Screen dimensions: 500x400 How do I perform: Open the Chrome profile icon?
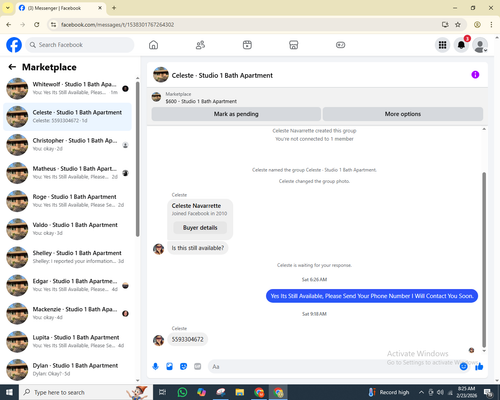pyautogui.click(x=477, y=25)
